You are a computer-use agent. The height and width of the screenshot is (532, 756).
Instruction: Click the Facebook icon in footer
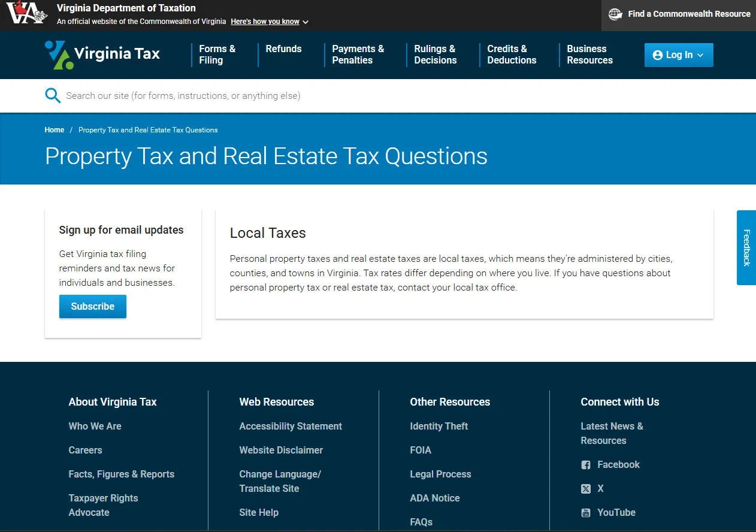[x=586, y=465]
